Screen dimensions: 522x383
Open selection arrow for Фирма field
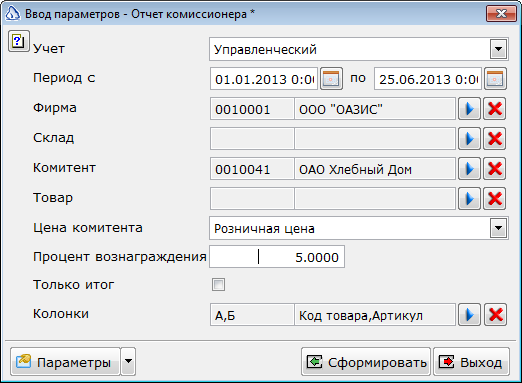(x=469, y=109)
